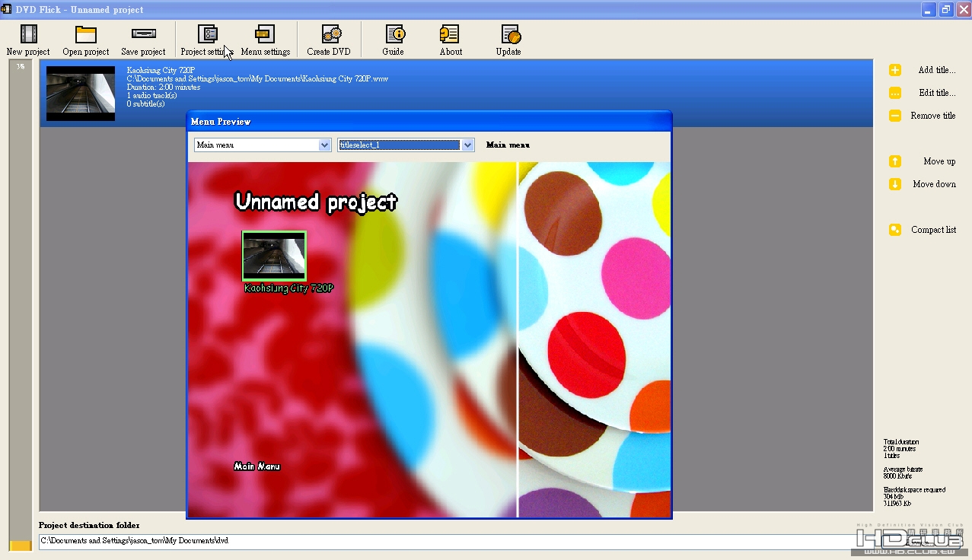Screen dimensions: 972x560
Task: Click the Average bitrate info text
Action: point(903,473)
